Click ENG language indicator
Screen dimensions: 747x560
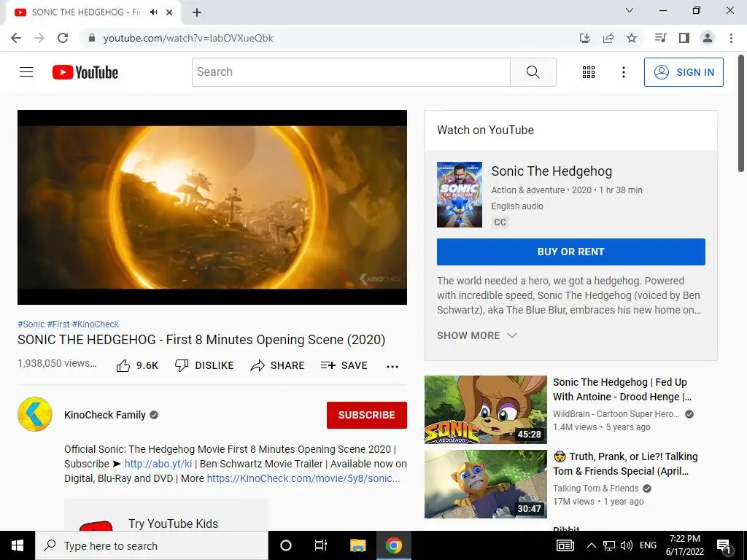[x=648, y=545]
